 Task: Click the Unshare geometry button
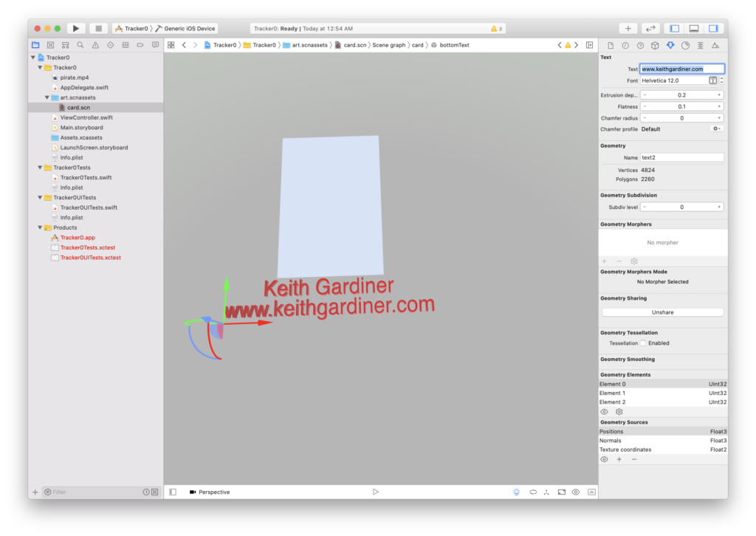point(662,312)
